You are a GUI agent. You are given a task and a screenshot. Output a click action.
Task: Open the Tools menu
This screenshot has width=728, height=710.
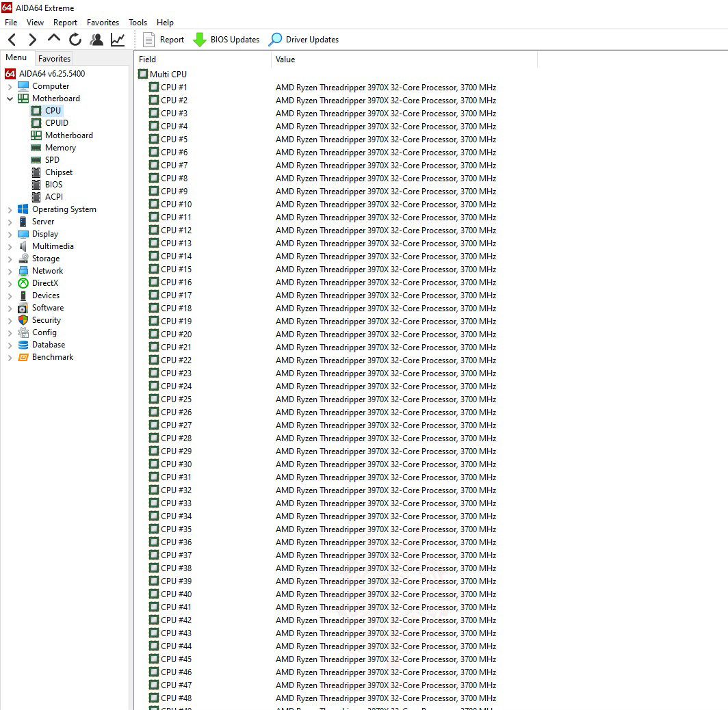point(138,23)
